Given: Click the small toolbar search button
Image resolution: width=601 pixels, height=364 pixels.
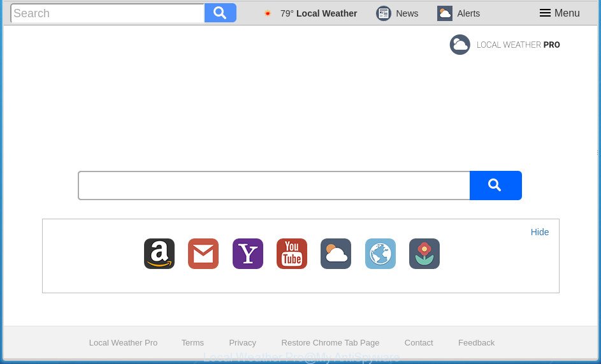Looking at the screenshot, I should (221, 13).
